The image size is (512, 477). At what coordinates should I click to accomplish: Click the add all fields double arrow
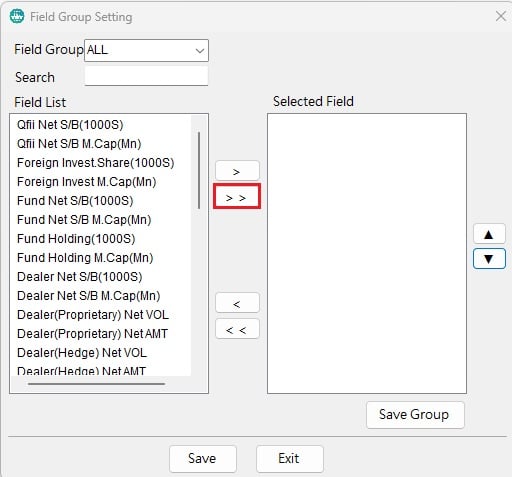(237, 197)
